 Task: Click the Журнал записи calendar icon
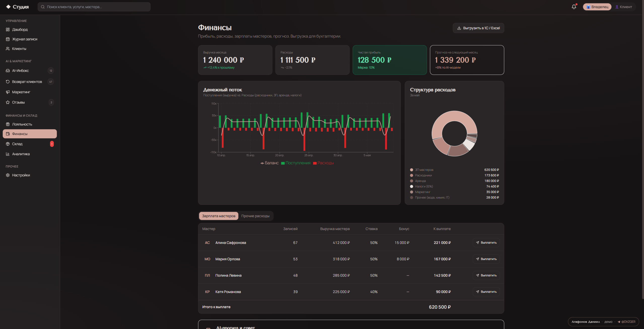click(8, 39)
